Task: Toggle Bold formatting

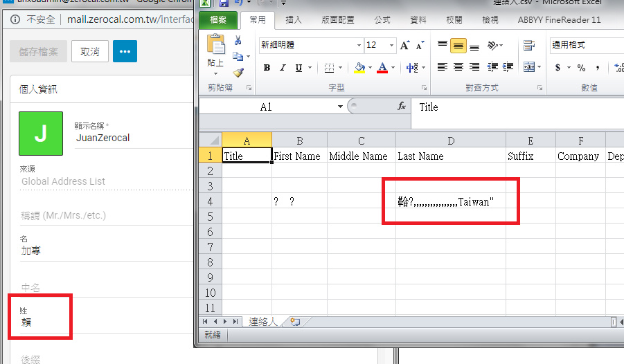Action: click(x=267, y=68)
